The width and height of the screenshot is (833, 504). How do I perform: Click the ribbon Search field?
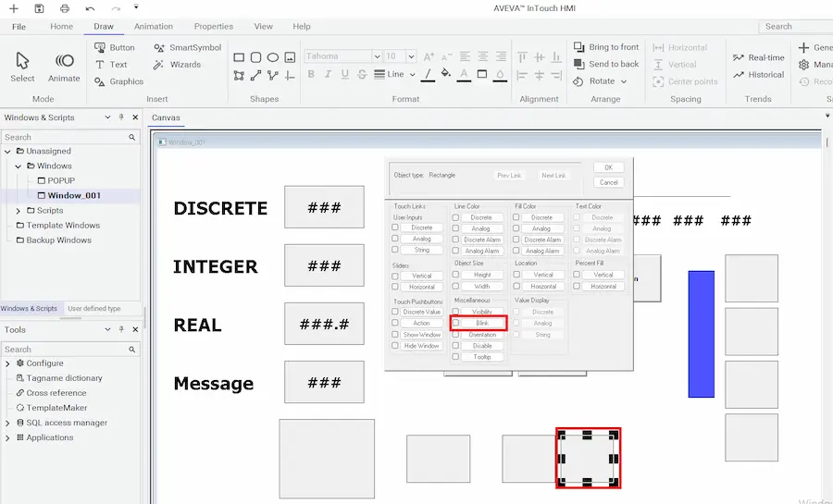(x=795, y=27)
